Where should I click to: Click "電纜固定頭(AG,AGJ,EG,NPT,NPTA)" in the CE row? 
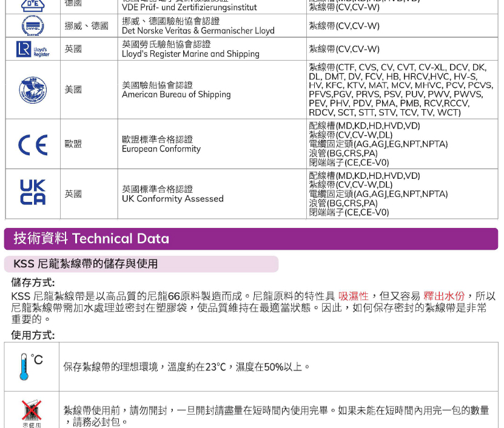tap(378, 144)
